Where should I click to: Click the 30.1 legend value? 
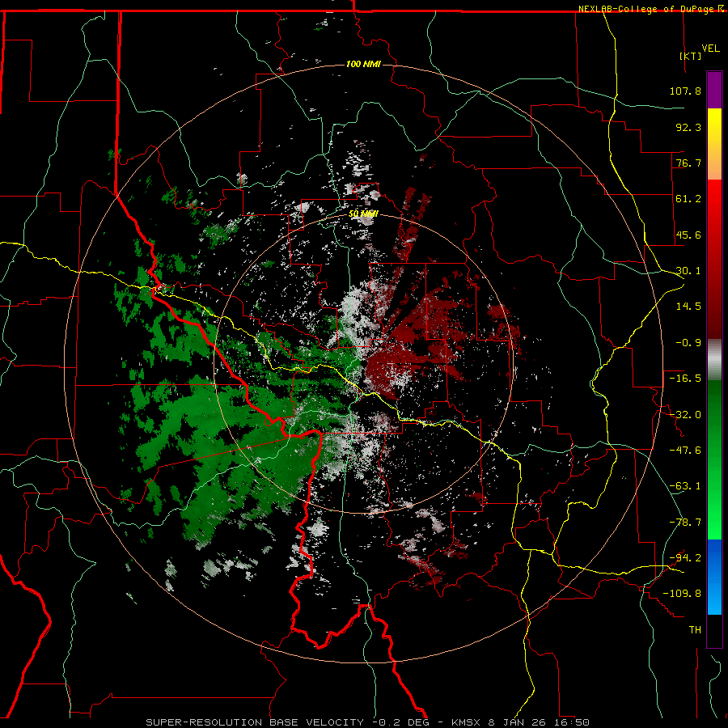pos(688,271)
